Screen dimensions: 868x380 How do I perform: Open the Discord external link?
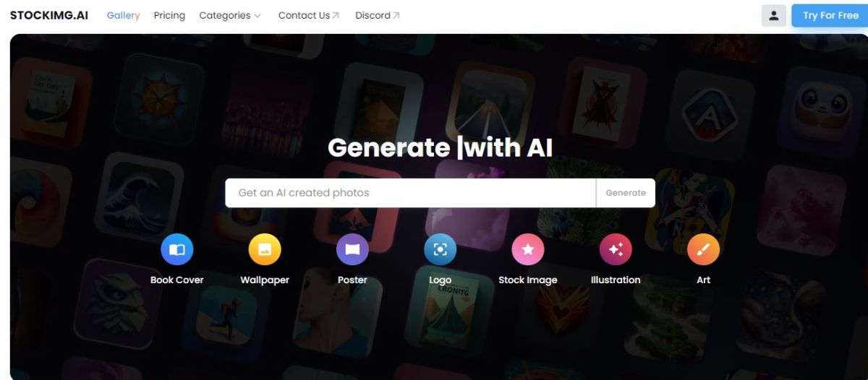(378, 15)
